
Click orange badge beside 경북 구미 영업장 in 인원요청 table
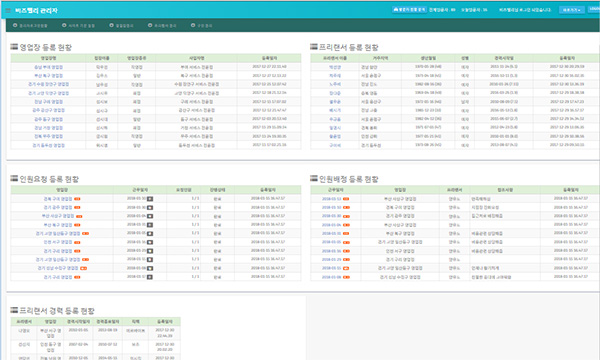coord(77,199)
